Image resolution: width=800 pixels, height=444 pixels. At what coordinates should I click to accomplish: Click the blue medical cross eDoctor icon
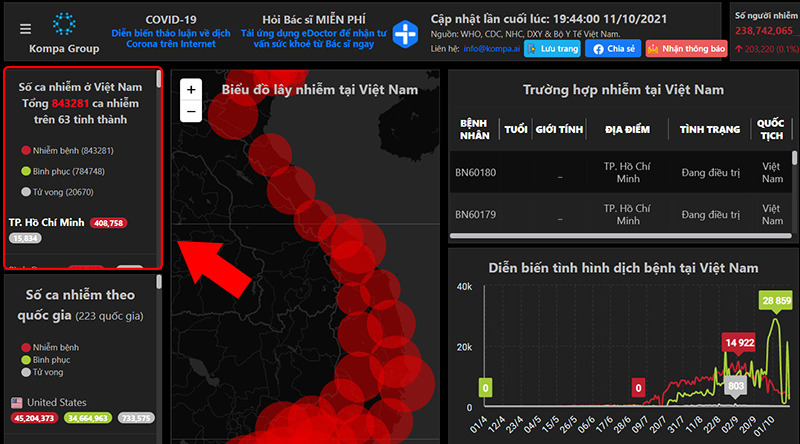(x=406, y=34)
